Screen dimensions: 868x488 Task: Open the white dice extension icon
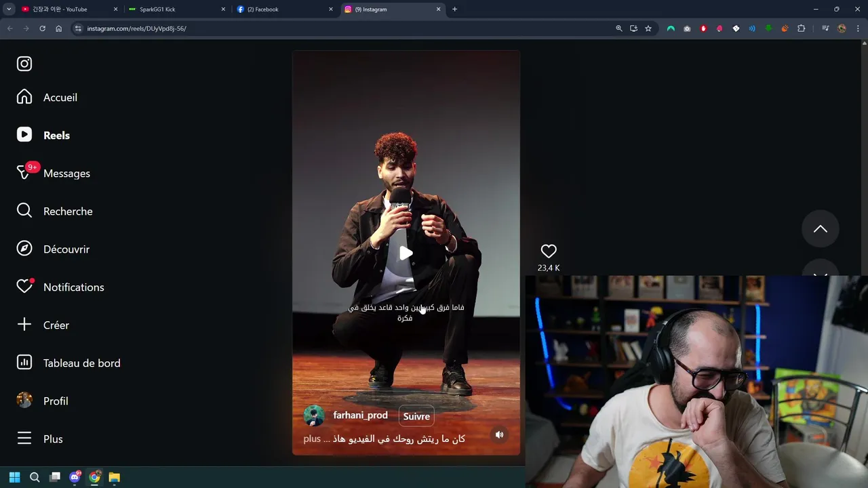736,28
